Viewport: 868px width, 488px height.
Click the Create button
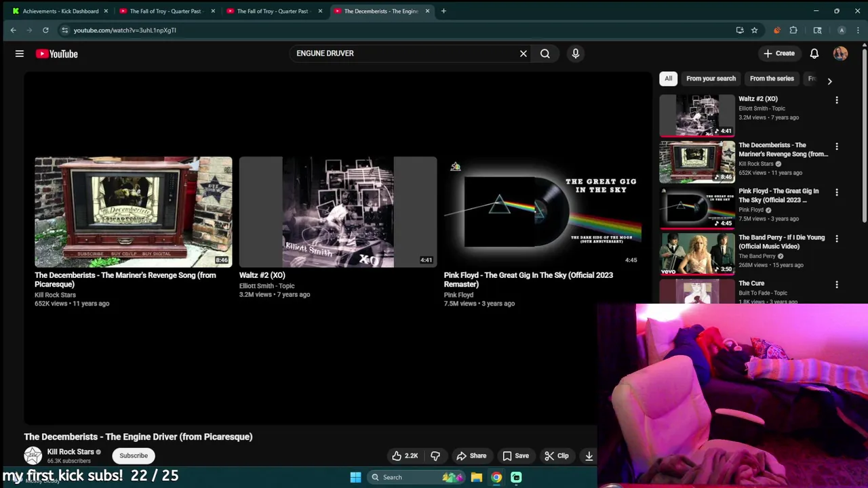pyautogui.click(x=778, y=54)
